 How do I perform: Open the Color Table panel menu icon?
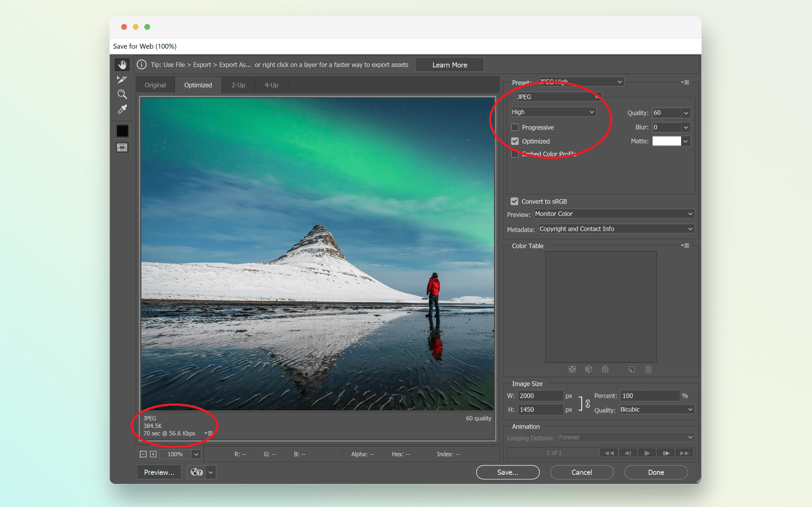tap(685, 246)
